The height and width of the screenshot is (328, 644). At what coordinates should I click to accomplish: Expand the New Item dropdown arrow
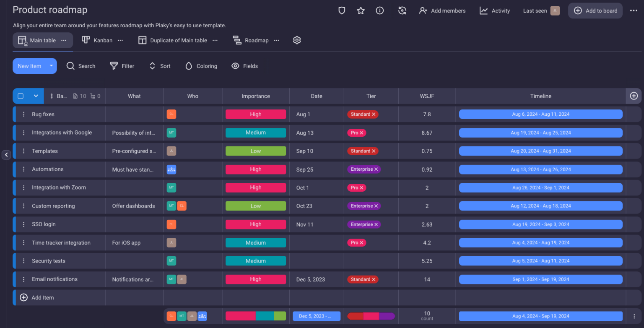(50, 66)
